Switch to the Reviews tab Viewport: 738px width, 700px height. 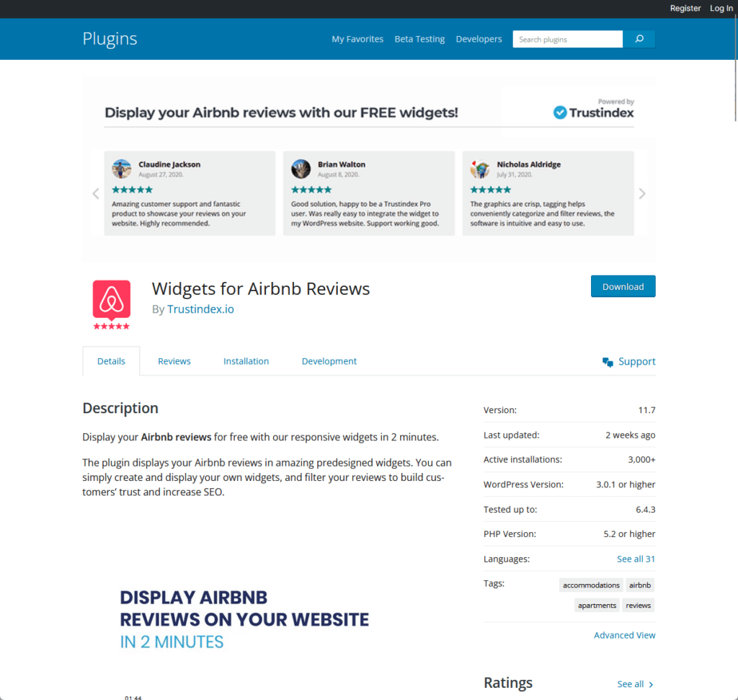click(x=174, y=361)
